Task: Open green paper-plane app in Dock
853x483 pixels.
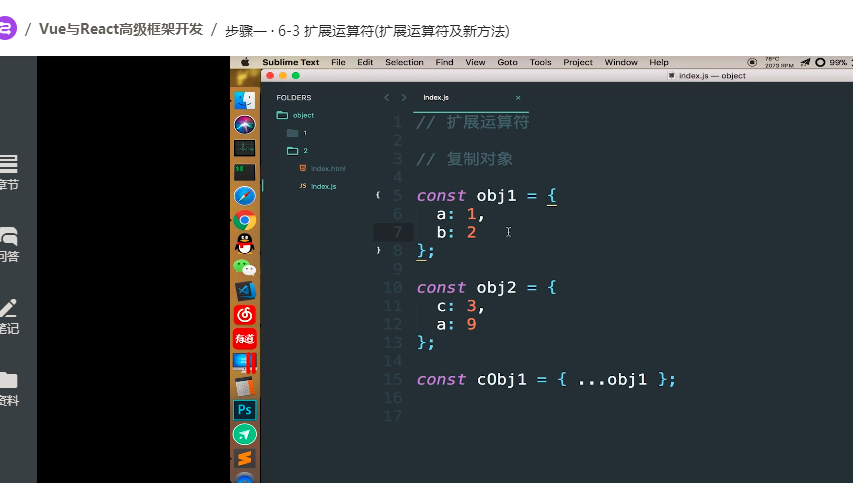Action: (x=245, y=434)
